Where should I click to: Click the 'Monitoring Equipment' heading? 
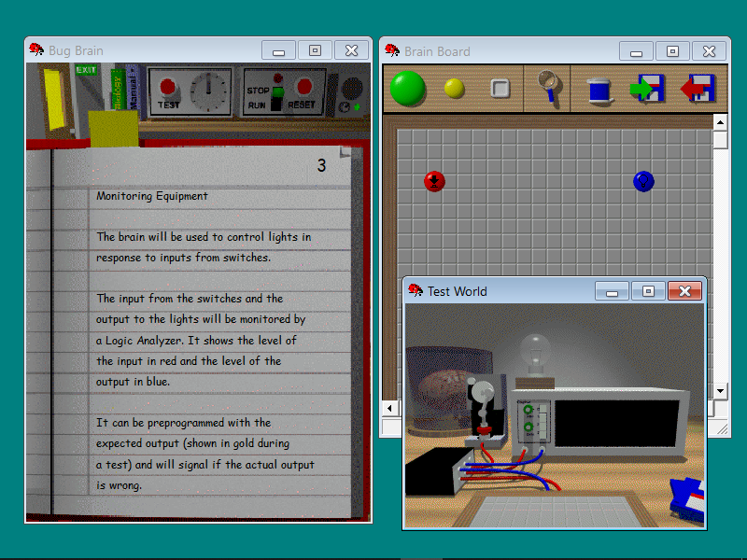coord(152,196)
